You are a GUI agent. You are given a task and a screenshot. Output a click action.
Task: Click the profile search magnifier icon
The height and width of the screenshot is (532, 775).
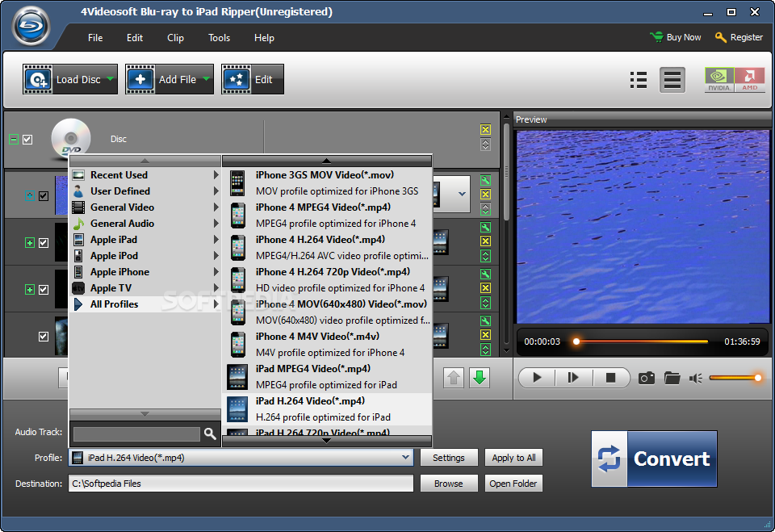[x=210, y=434]
